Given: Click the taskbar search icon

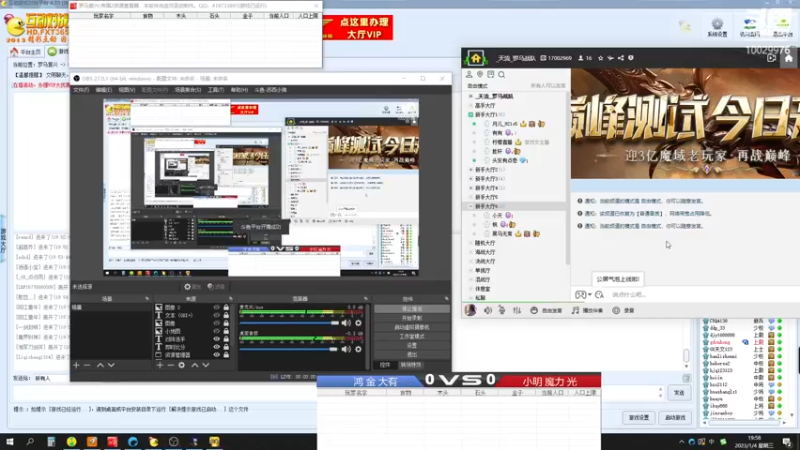Looking at the screenshot, I should click(30, 442).
